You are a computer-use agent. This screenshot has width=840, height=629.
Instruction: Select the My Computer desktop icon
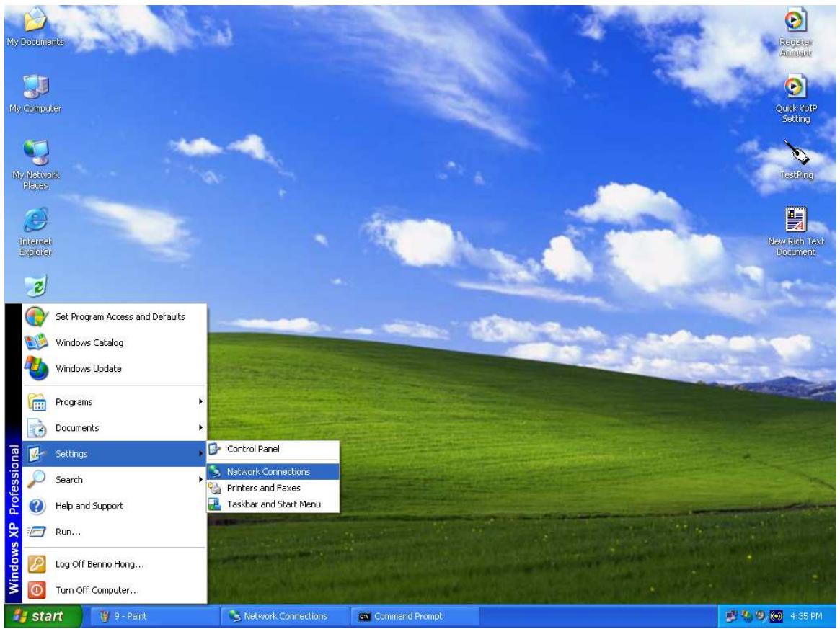[35, 94]
